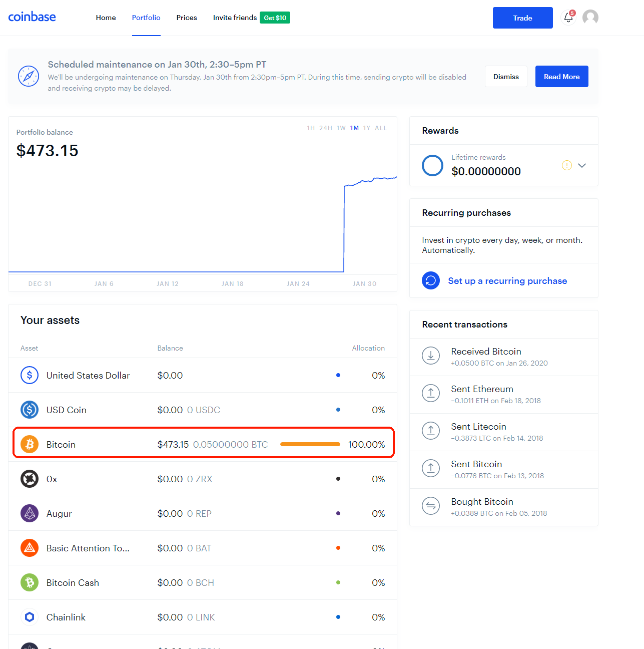Open Invite friends page
The height and width of the screenshot is (649, 644).
pos(235,18)
